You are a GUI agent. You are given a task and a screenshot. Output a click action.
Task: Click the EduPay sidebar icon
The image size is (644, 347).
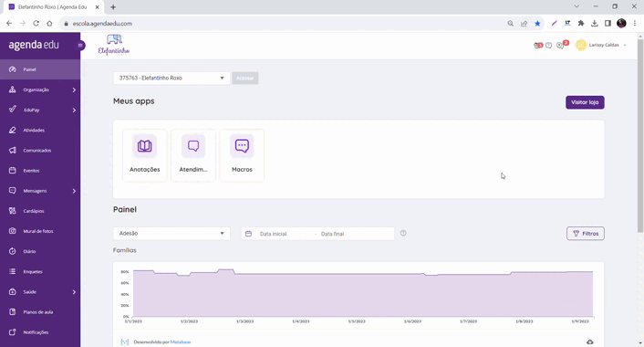(13, 110)
